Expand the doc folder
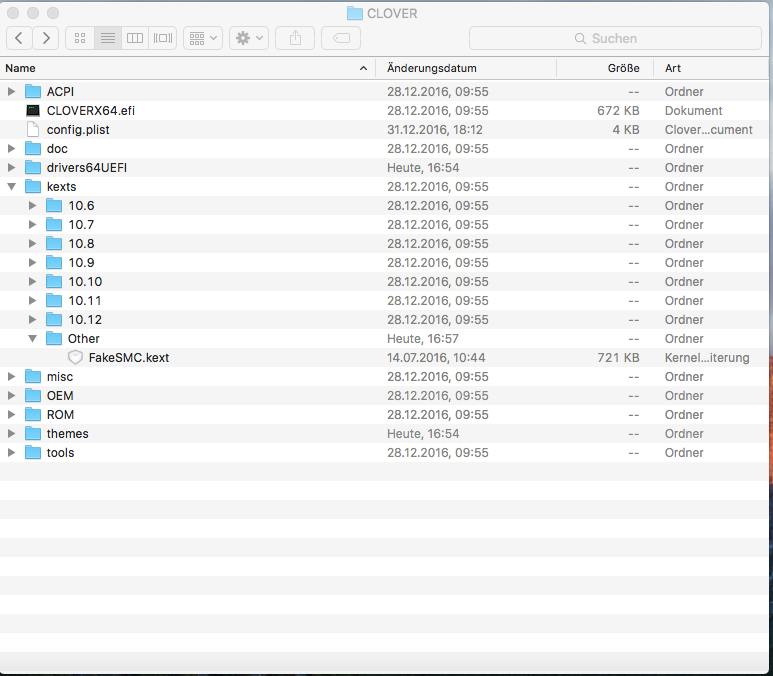 [x=11, y=148]
